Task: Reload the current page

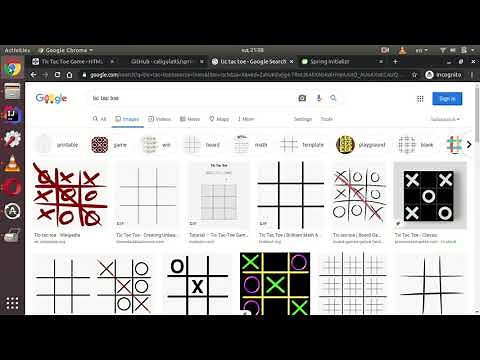Action: click(57, 75)
